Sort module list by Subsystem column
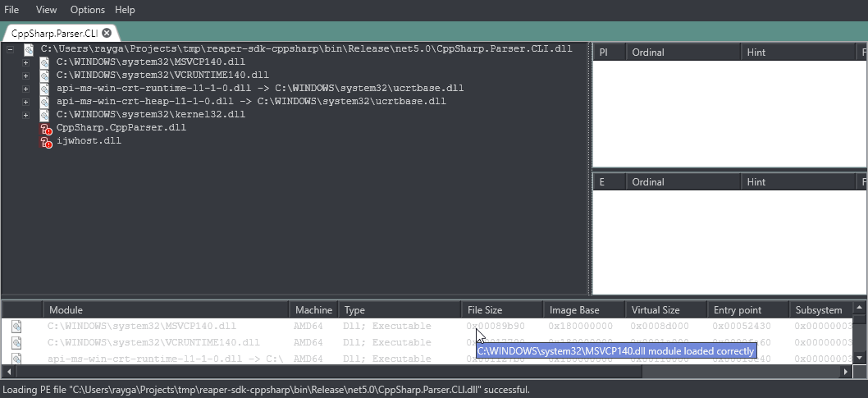Viewport: 868px width, 398px height. point(820,310)
